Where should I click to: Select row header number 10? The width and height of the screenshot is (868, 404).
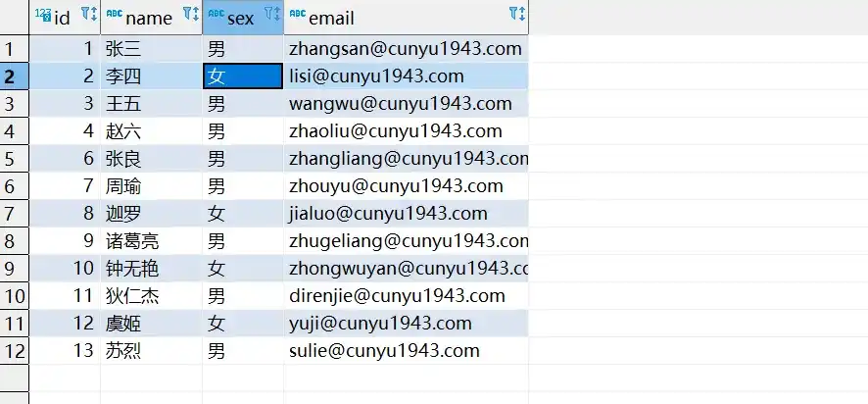pos(15,295)
